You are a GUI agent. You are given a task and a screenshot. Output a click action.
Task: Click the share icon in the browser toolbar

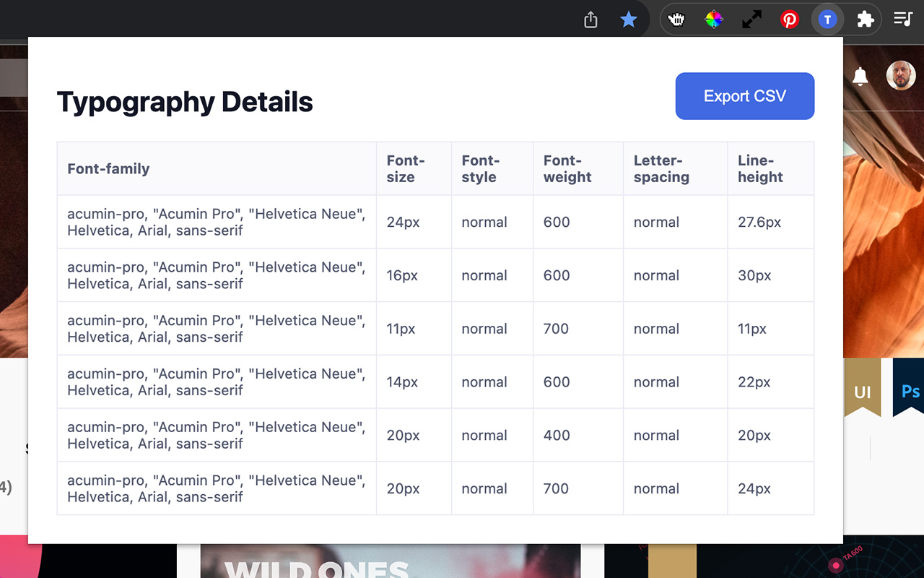[x=590, y=20]
